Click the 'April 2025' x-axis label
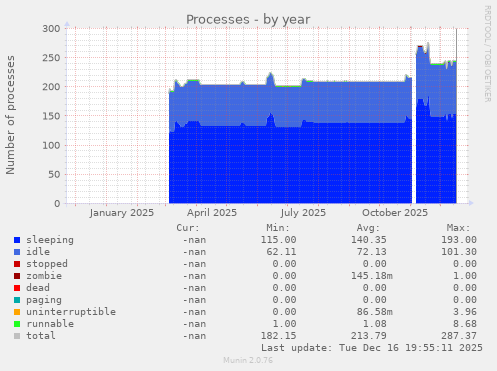Image resolution: width=497 pixels, height=371 pixels. (212, 213)
